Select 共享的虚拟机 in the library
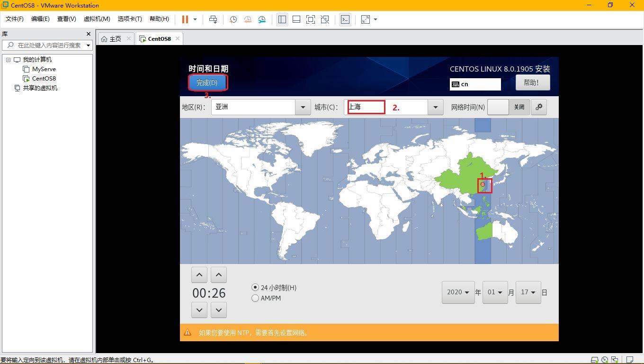644x364 pixels. [x=40, y=88]
